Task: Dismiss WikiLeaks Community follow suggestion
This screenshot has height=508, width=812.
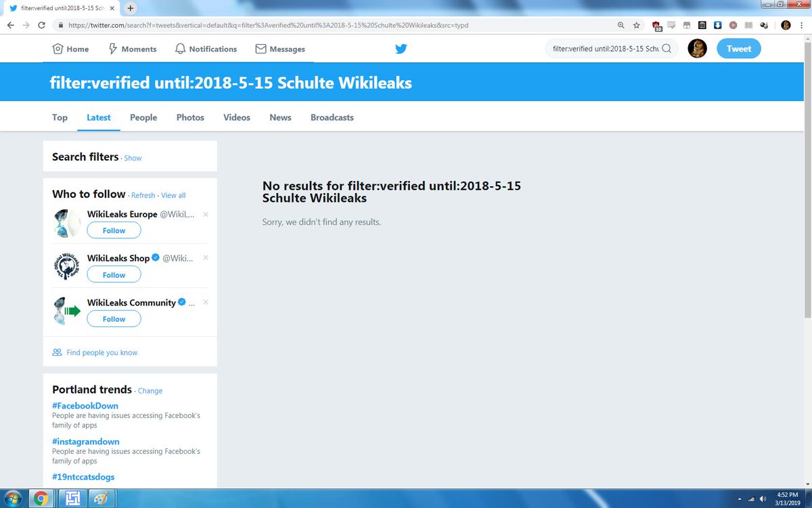Action: pos(206,302)
